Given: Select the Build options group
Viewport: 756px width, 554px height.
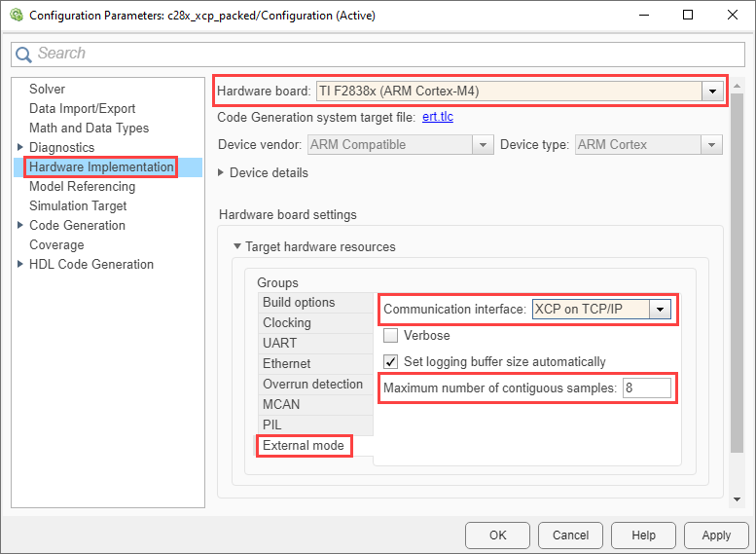Looking at the screenshot, I should [299, 303].
